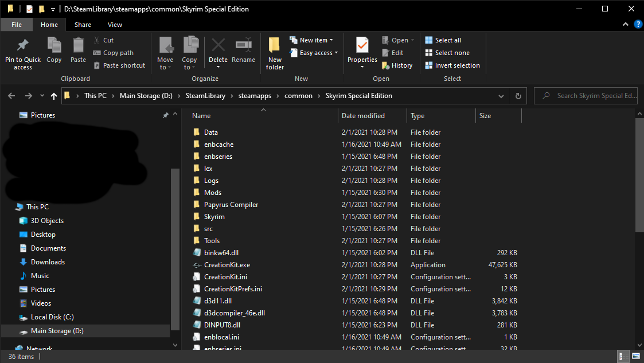Click steamapps in the breadcrumb path

[x=255, y=96]
